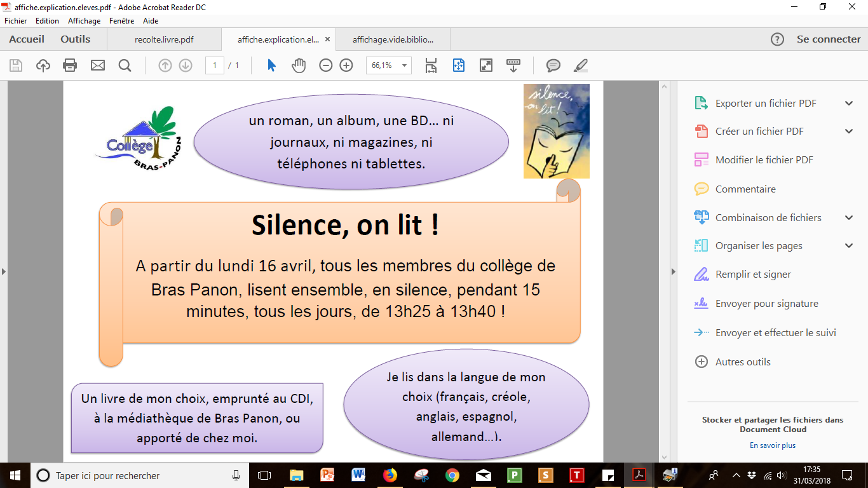This screenshot has width=868, height=488.
Task: Open the search magnifier tool
Action: (125, 65)
